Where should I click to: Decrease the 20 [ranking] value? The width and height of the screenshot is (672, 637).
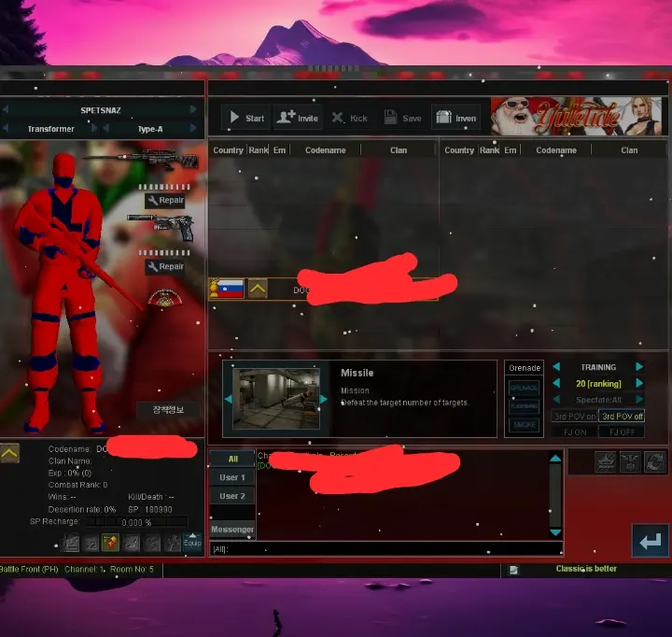point(556,383)
